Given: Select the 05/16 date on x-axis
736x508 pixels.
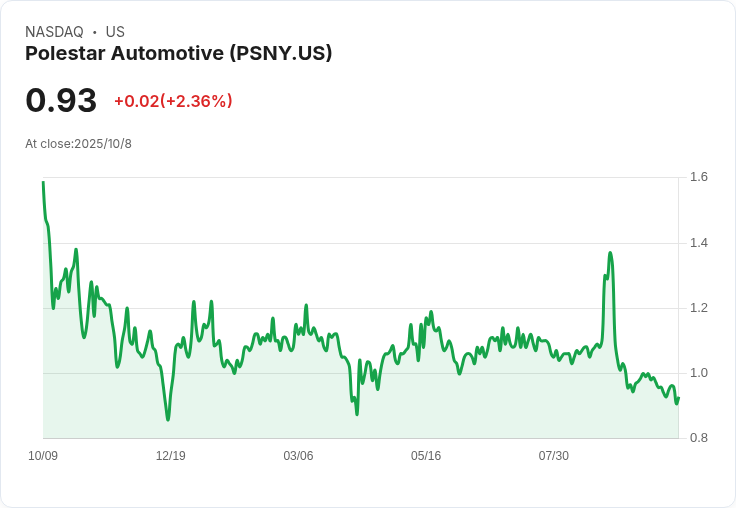Looking at the screenshot, I should (x=426, y=456).
